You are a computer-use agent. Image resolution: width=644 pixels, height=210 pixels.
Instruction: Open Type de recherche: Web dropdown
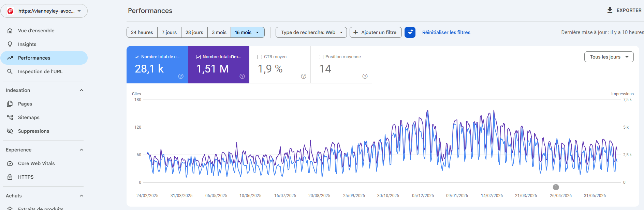[311, 32]
